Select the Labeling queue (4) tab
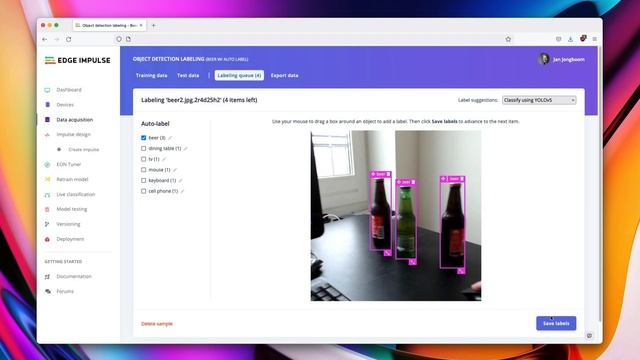 239,76
